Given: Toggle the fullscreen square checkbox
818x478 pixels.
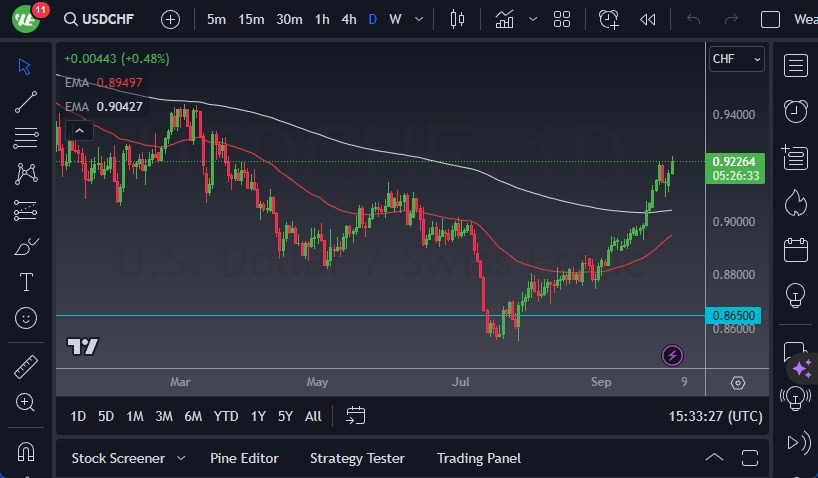Looking at the screenshot, I should pyautogui.click(x=770, y=19).
